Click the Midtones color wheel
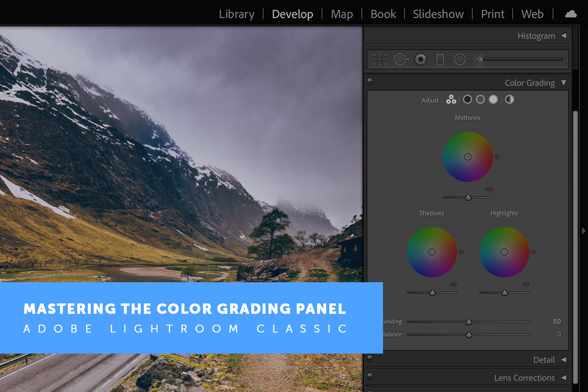Screen dimensions: 588x392 coord(468,157)
